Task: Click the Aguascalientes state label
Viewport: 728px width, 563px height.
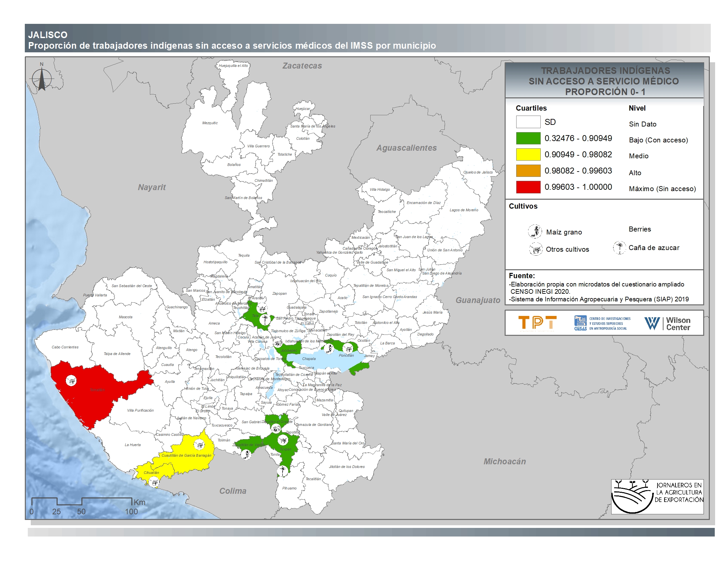Action: coord(406,148)
